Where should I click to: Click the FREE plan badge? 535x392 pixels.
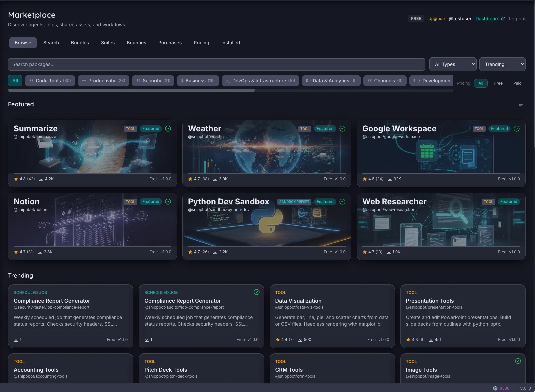point(416,19)
